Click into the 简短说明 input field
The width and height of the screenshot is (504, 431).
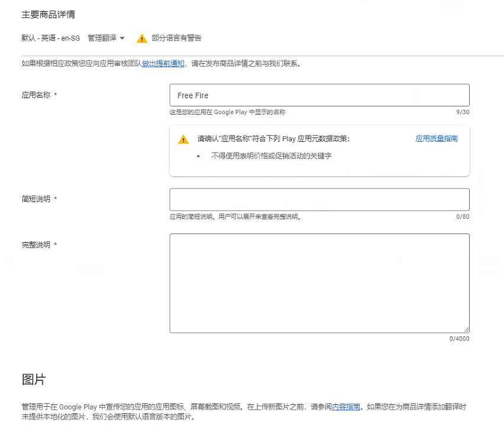coord(319,199)
